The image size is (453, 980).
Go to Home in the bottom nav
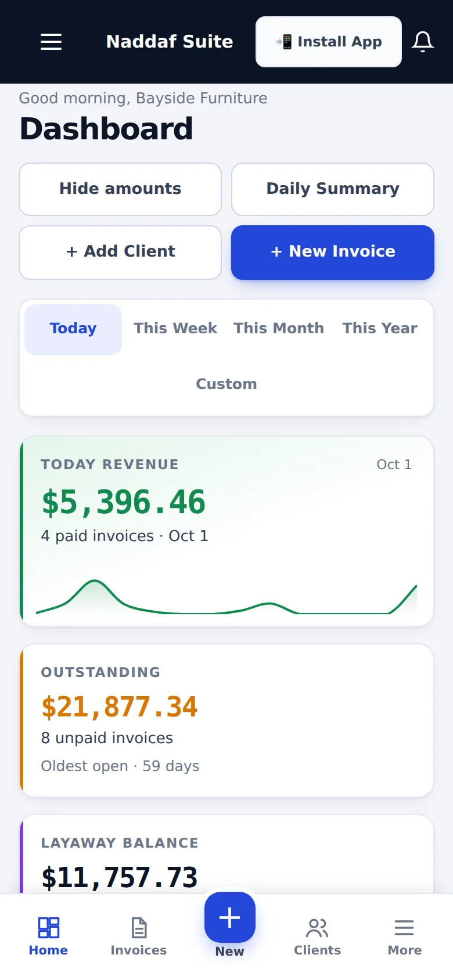(48, 936)
